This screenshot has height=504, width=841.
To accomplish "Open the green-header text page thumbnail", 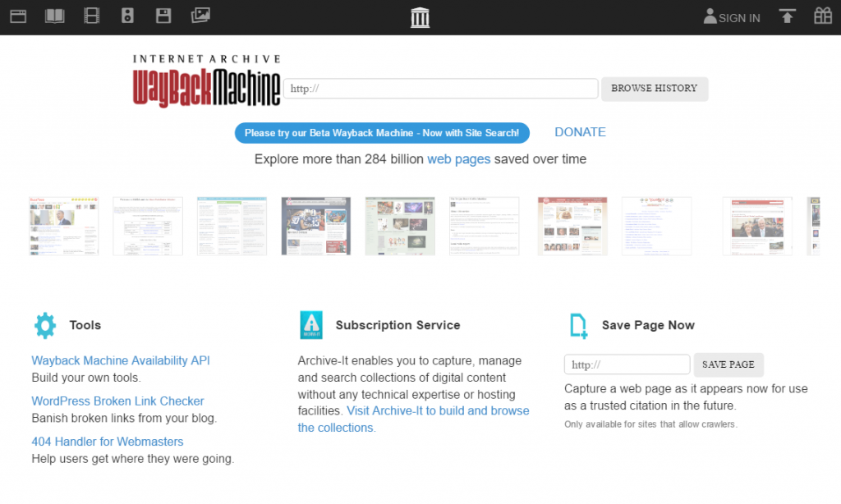I will point(232,226).
